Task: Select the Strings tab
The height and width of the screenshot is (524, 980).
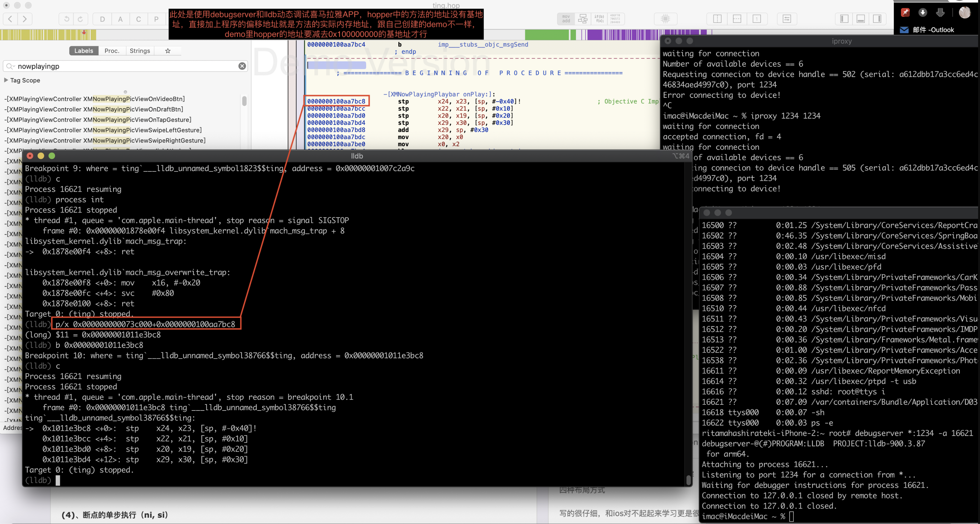Action: tap(140, 51)
